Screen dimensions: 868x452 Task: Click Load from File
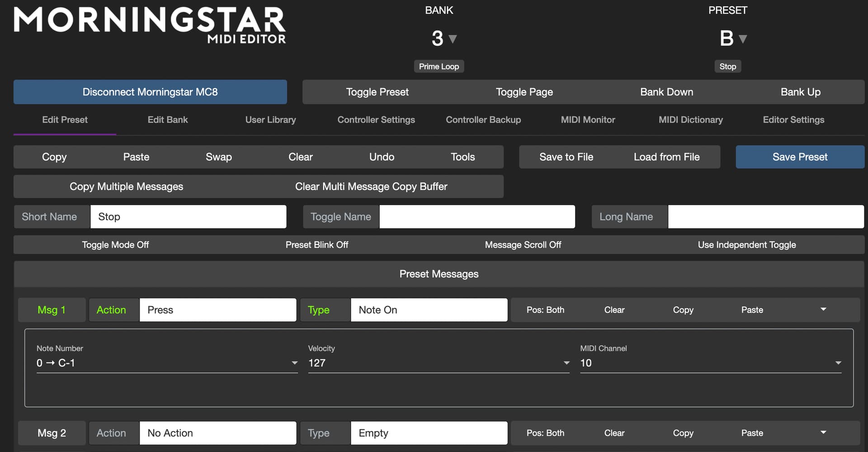[666, 157]
